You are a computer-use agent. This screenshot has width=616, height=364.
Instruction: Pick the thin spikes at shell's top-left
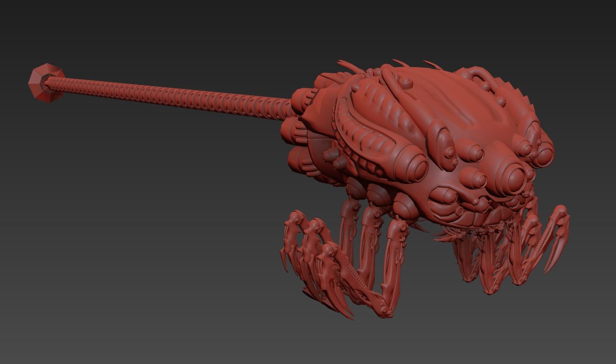point(349,67)
